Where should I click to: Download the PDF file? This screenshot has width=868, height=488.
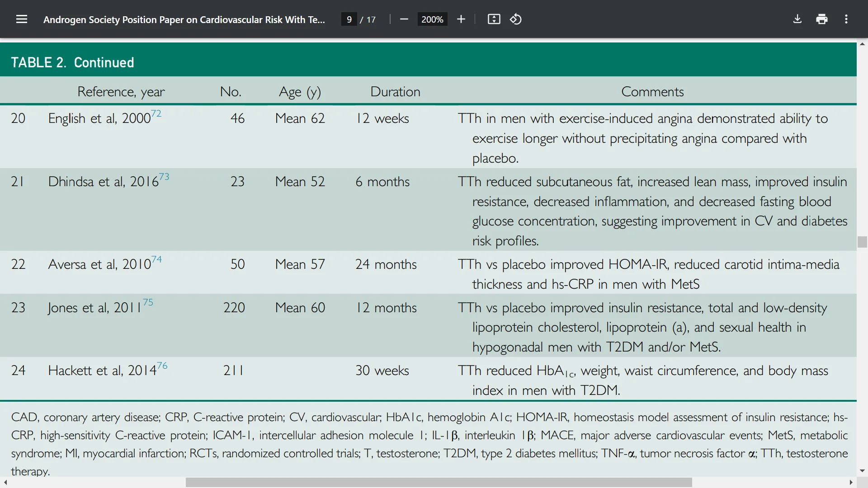click(797, 19)
